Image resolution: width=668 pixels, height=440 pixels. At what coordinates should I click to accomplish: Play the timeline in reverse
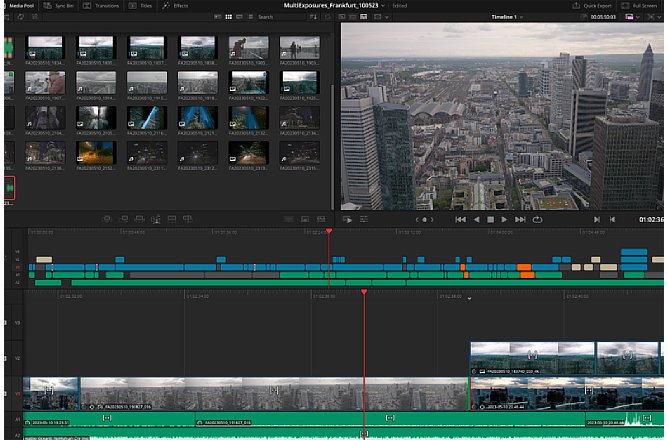476,220
